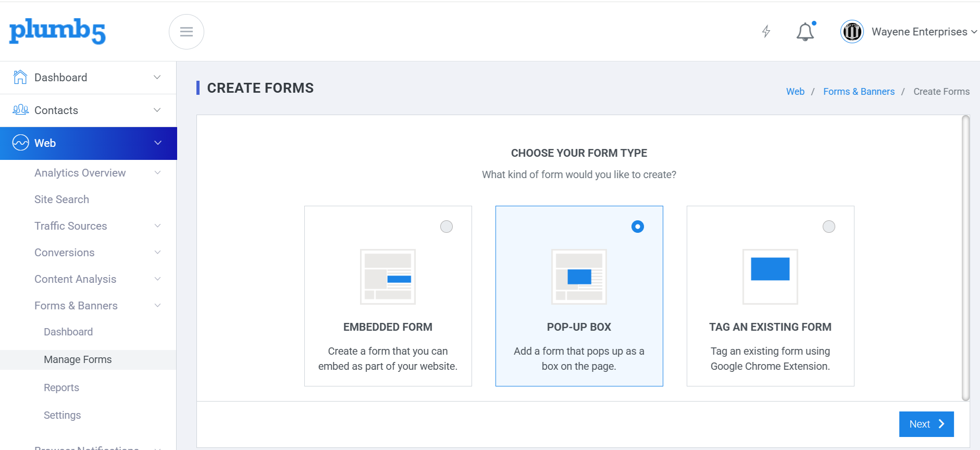The image size is (980, 450).
Task: Expand Content Analysis submenu arrow
Action: 158,279
